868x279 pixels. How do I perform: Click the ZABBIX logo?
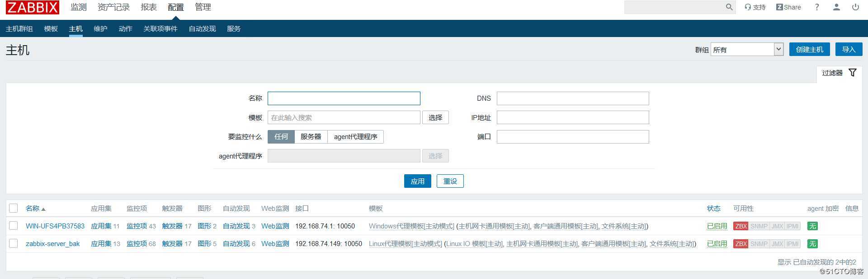coord(33,7)
